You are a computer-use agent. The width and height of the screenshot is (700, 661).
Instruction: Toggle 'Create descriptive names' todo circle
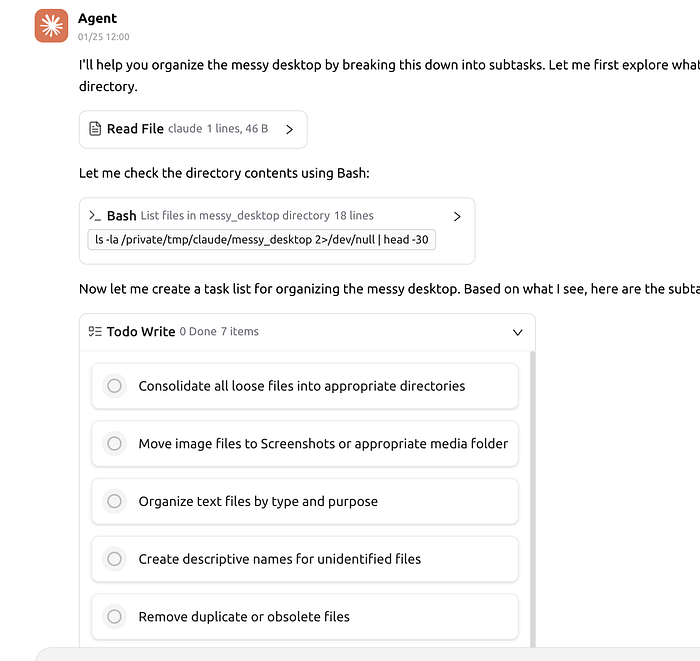click(x=114, y=559)
